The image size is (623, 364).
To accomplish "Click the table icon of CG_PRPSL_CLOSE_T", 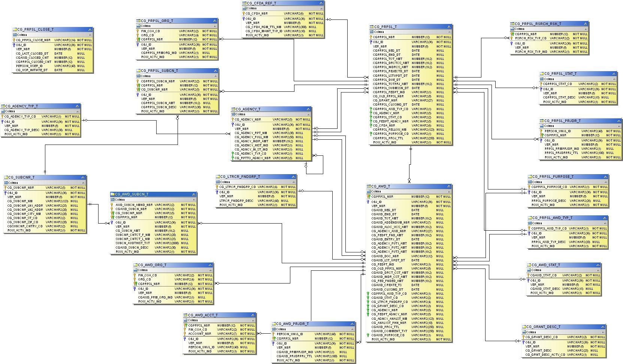I will 15,30.
